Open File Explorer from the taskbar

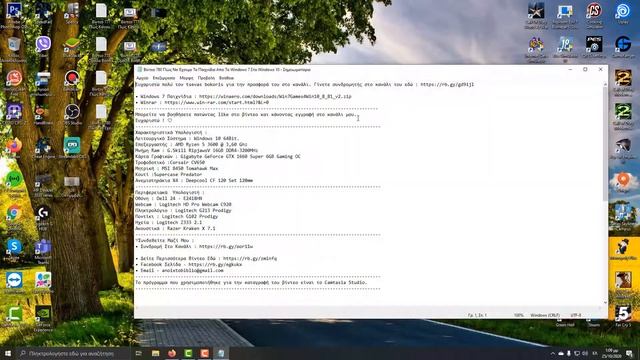(x=156, y=353)
